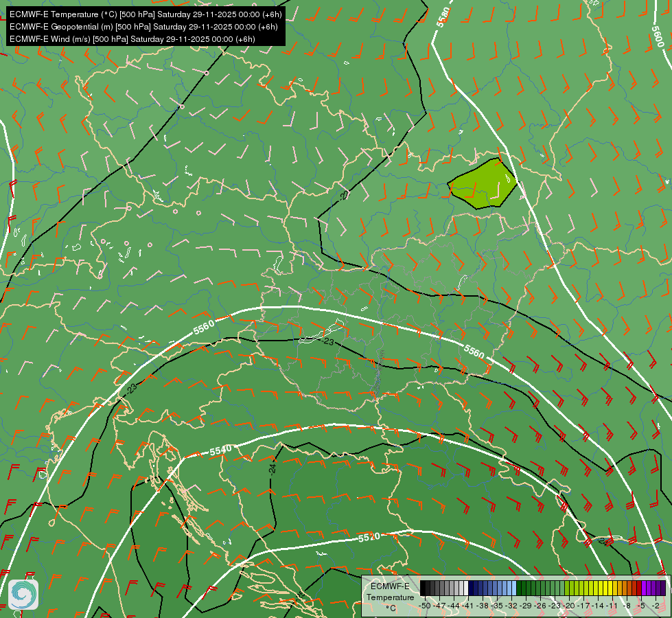This screenshot has width=672, height=618.
Task: Click the -50 legend tick label
Action: click(424, 606)
